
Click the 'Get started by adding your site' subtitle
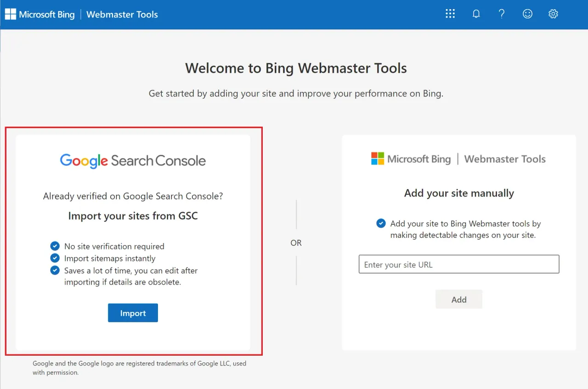click(296, 94)
